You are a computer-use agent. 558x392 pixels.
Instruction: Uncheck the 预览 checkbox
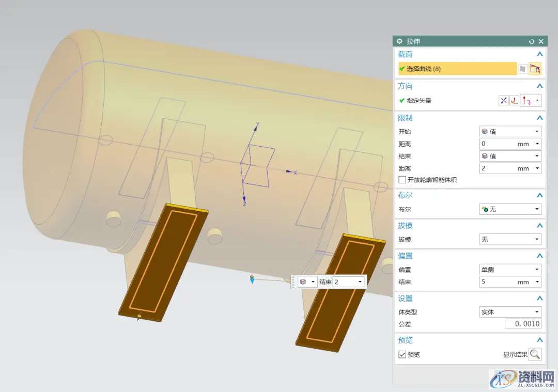[402, 354]
